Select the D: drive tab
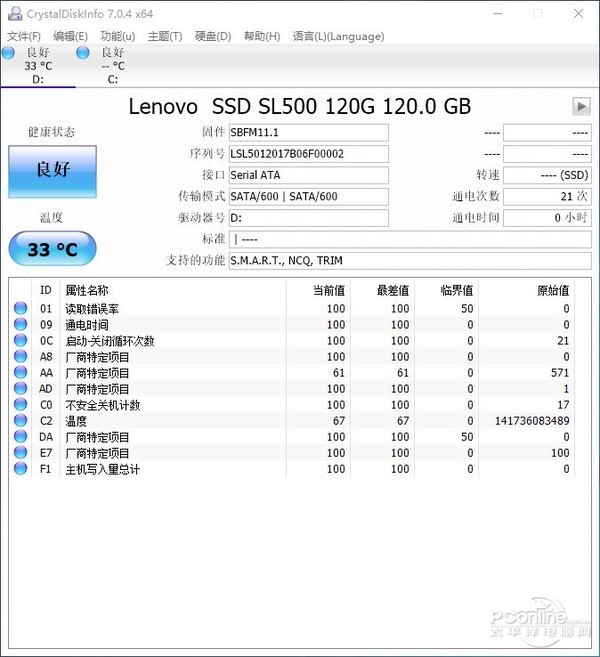 point(38,66)
